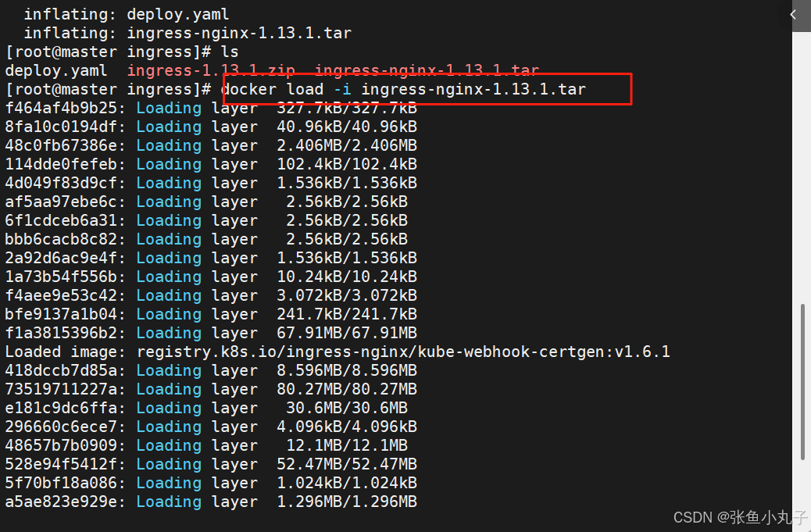Click layer ID '6f1cdceb6a31'
The image size is (811, 532).
61,220
